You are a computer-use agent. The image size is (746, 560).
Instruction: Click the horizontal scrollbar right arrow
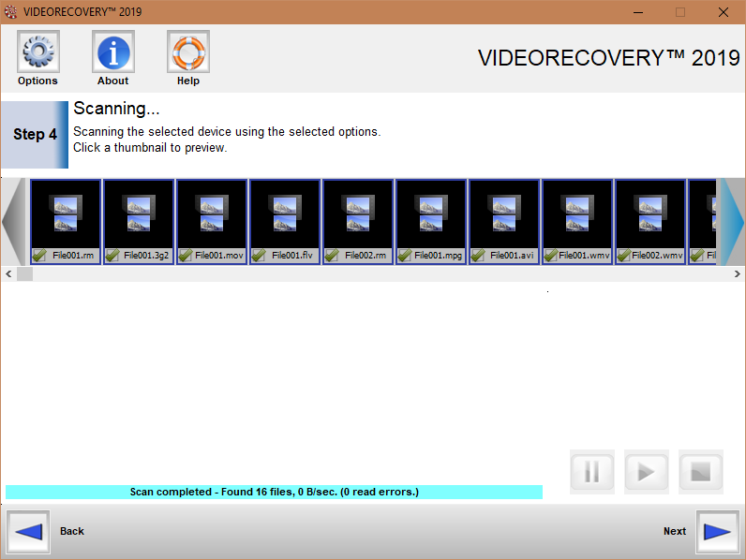(738, 273)
